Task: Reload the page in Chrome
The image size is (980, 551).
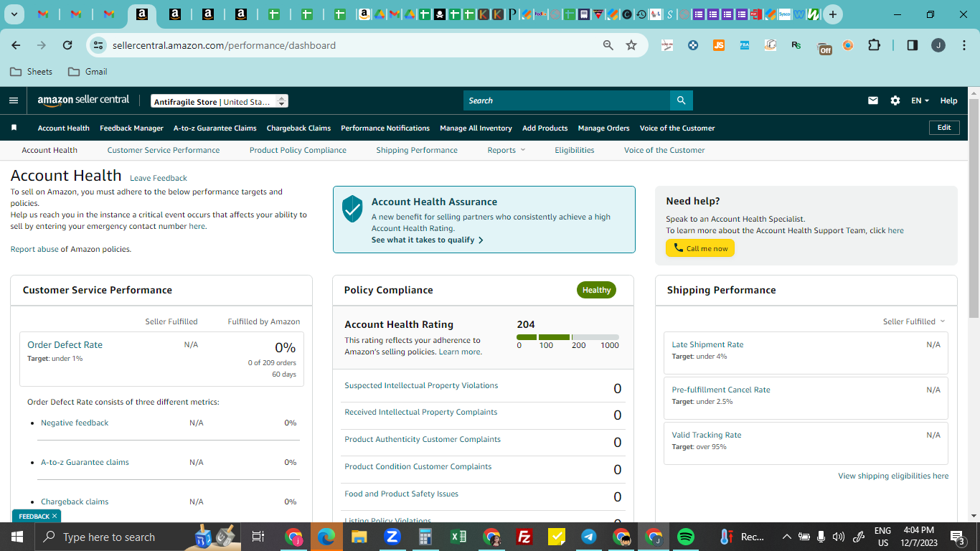Action: tap(67, 45)
